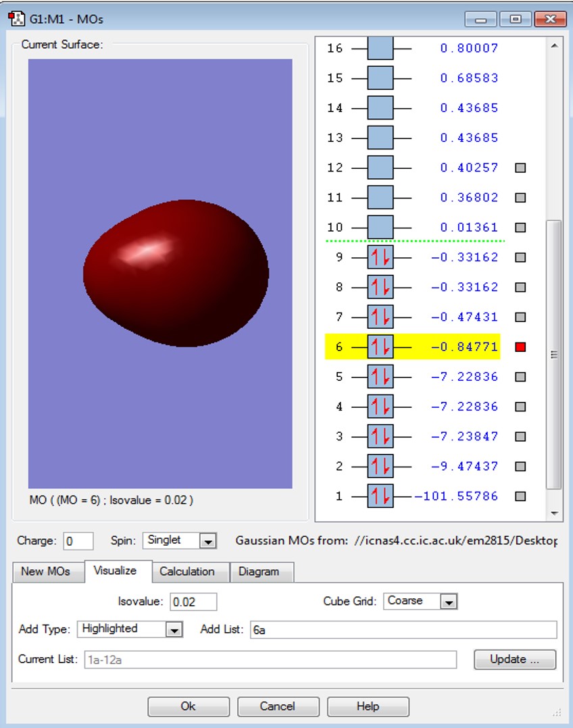This screenshot has width=573, height=728.
Task: Select the paired-electron box of MO 3
Action: 380,436
